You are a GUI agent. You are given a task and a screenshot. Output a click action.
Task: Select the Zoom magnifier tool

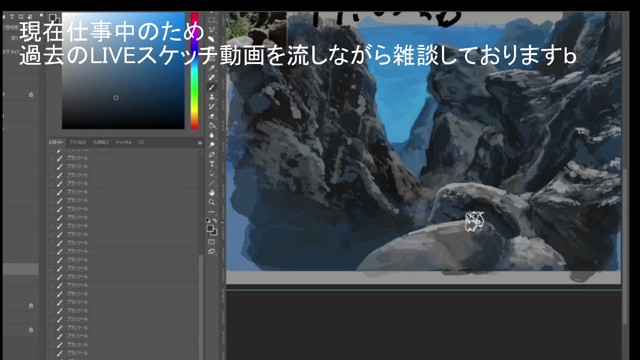point(212,202)
